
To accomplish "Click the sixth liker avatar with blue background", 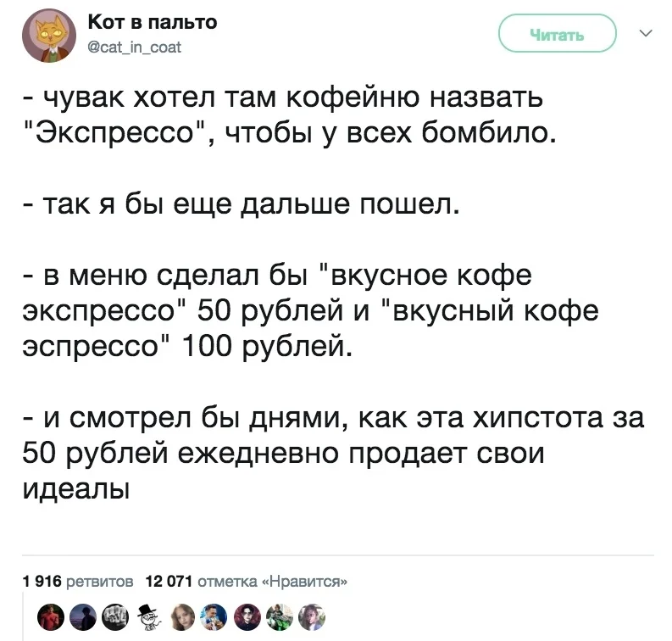I will click(x=215, y=616).
